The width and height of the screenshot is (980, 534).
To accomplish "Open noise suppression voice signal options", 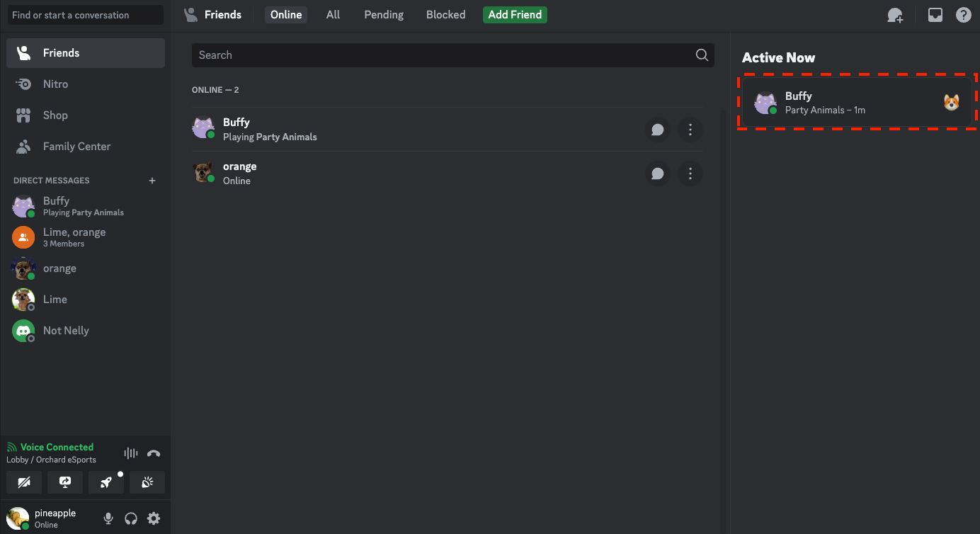I will [x=130, y=453].
